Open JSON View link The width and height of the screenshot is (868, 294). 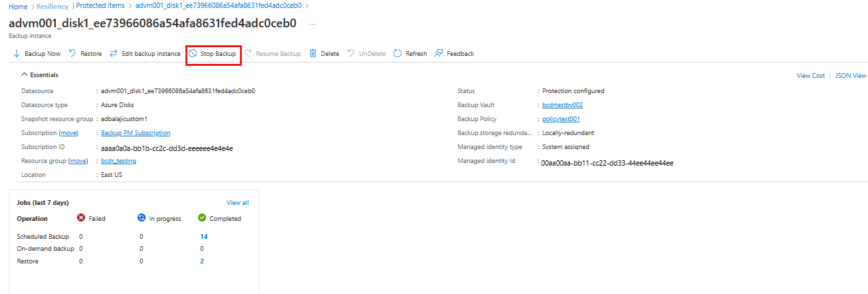pyautogui.click(x=851, y=76)
